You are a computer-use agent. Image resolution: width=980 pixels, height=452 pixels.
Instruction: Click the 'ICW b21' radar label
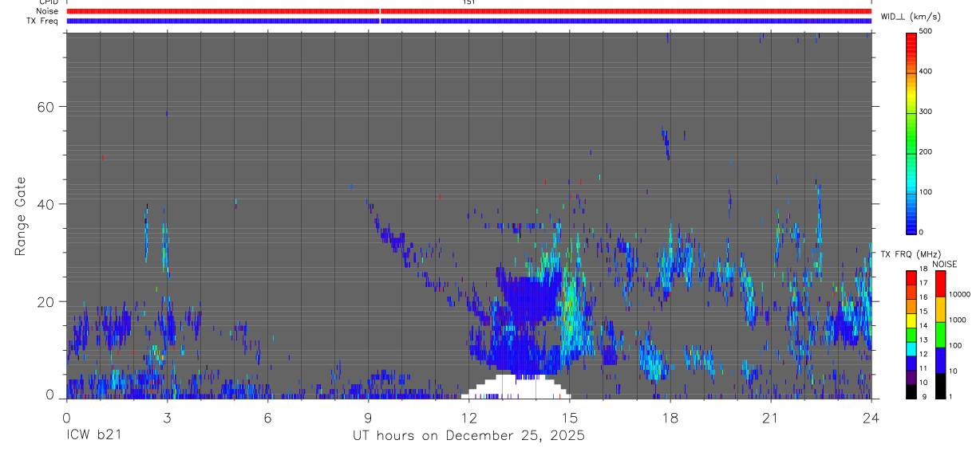pos(93,436)
